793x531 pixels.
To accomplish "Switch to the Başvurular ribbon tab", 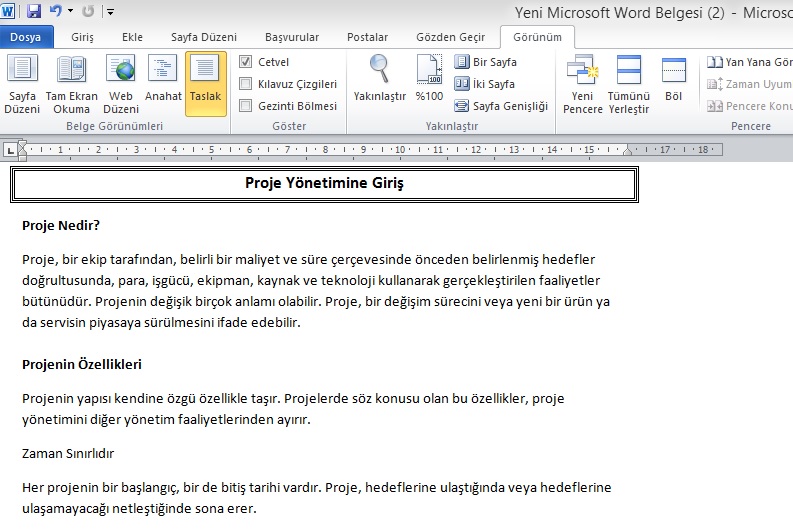I will coord(291,37).
